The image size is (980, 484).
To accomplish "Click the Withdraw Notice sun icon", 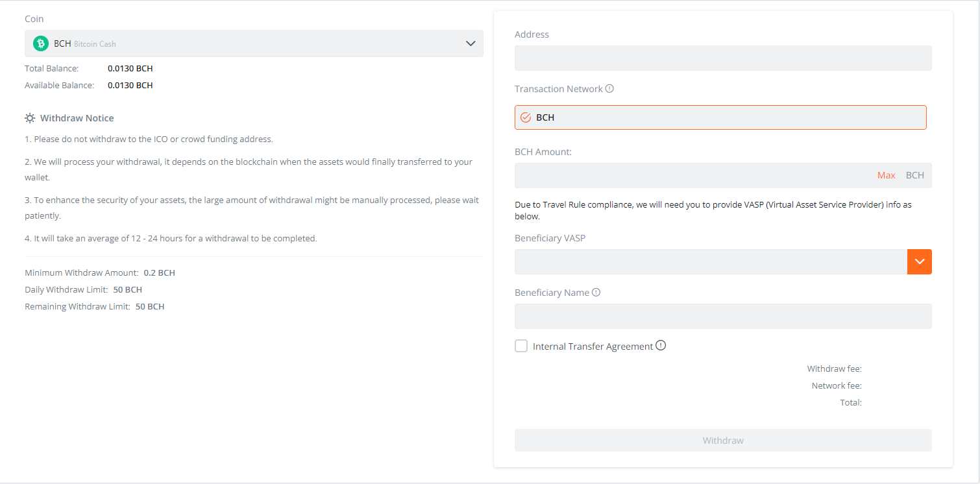I will click(x=30, y=118).
